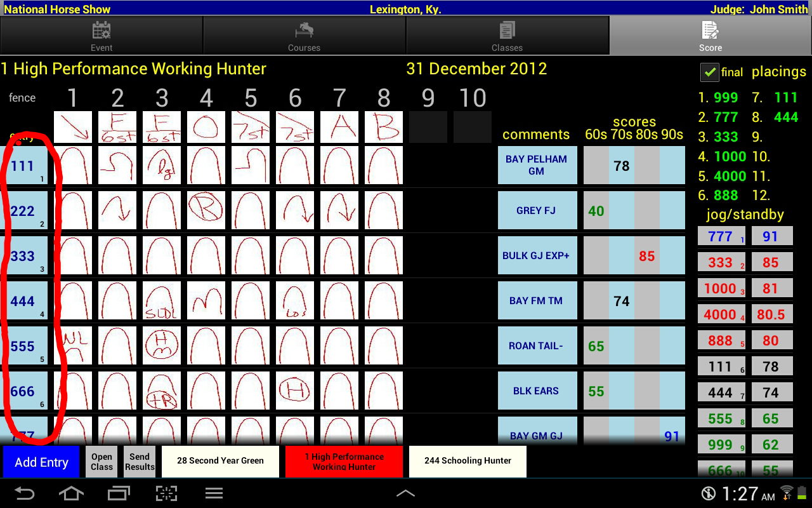Open the Event tab
The image size is (812, 508).
click(x=101, y=36)
